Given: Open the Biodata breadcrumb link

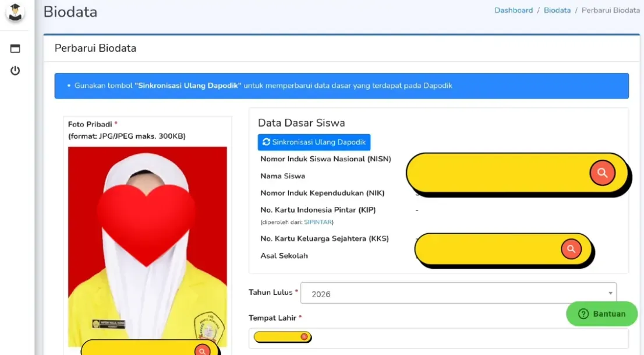Looking at the screenshot, I should [x=557, y=10].
